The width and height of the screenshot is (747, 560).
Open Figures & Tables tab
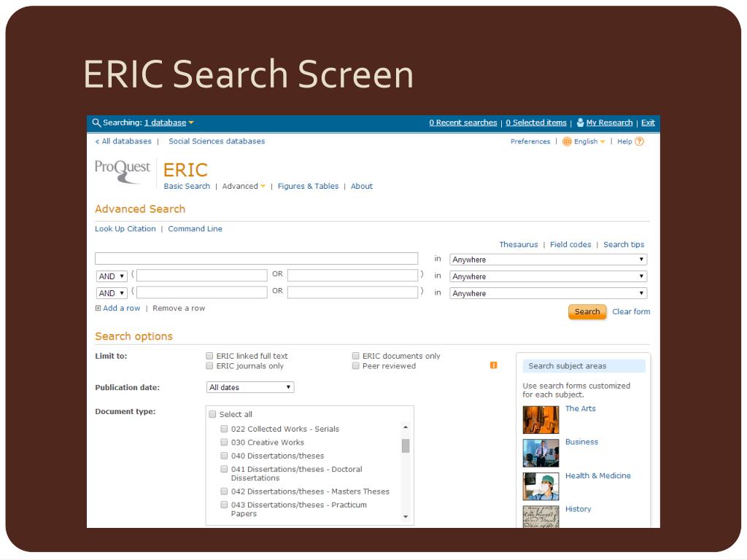click(308, 187)
